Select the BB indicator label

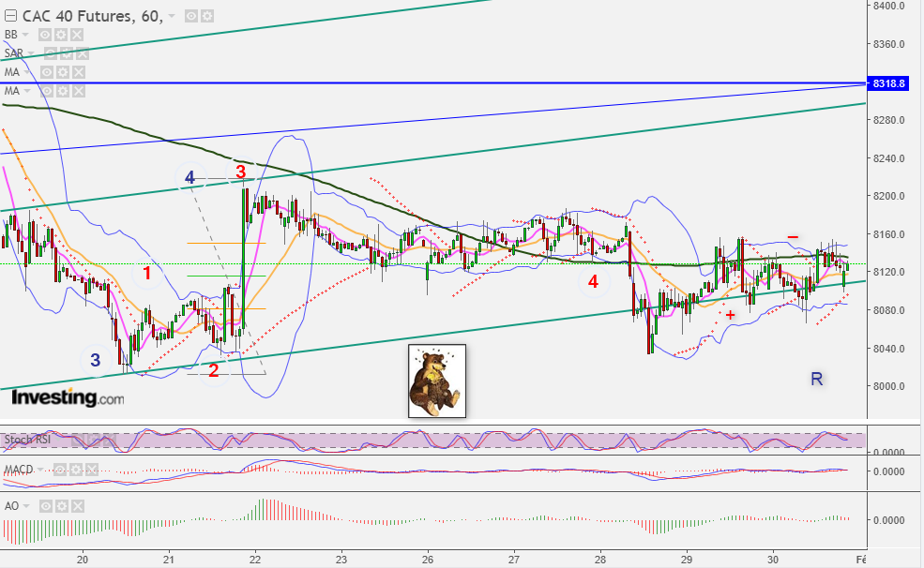tap(10, 35)
